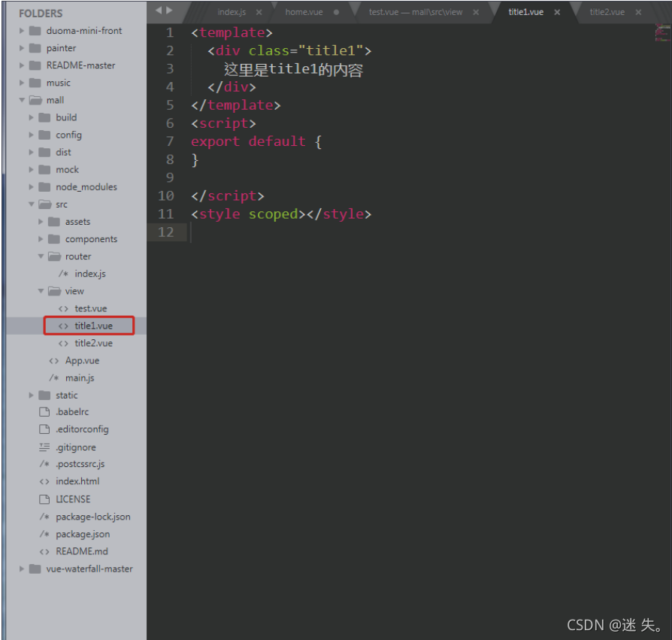Open title1.vue in the sidebar
Viewport: 672px width, 640px height.
coord(93,326)
